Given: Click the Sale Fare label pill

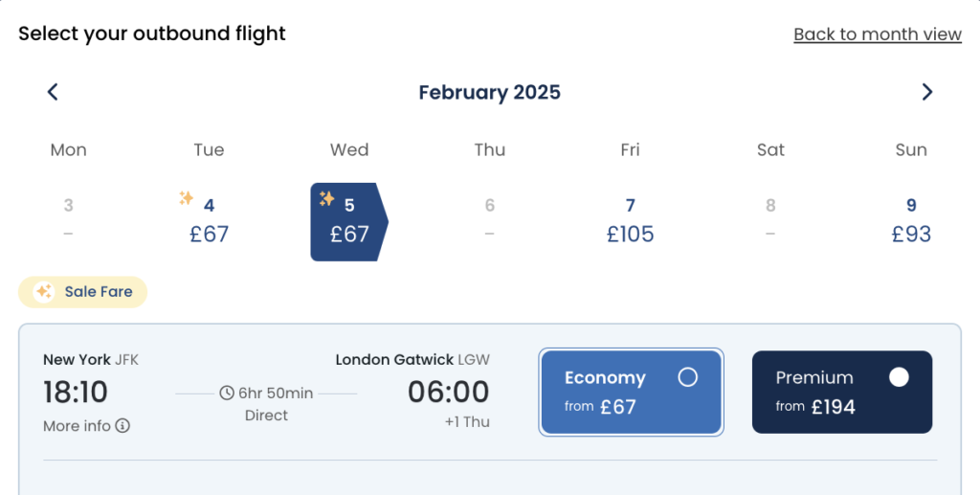Looking at the screenshot, I should [82, 292].
